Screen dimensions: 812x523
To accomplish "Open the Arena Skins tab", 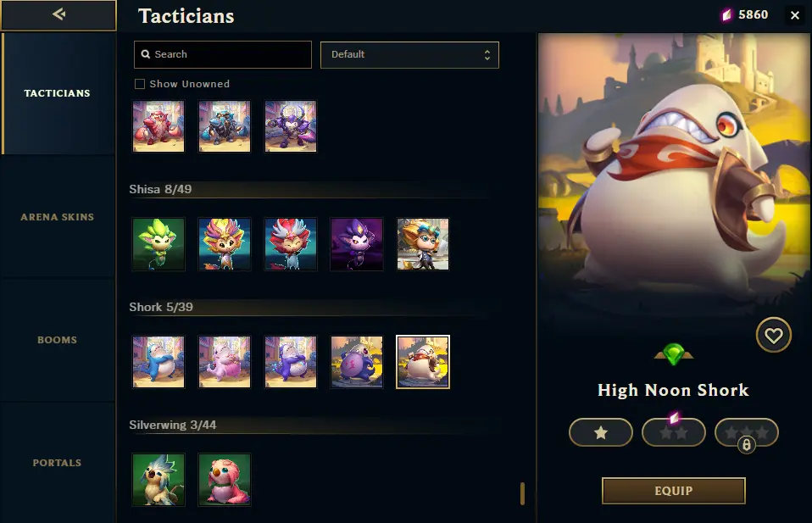I will coord(57,217).
